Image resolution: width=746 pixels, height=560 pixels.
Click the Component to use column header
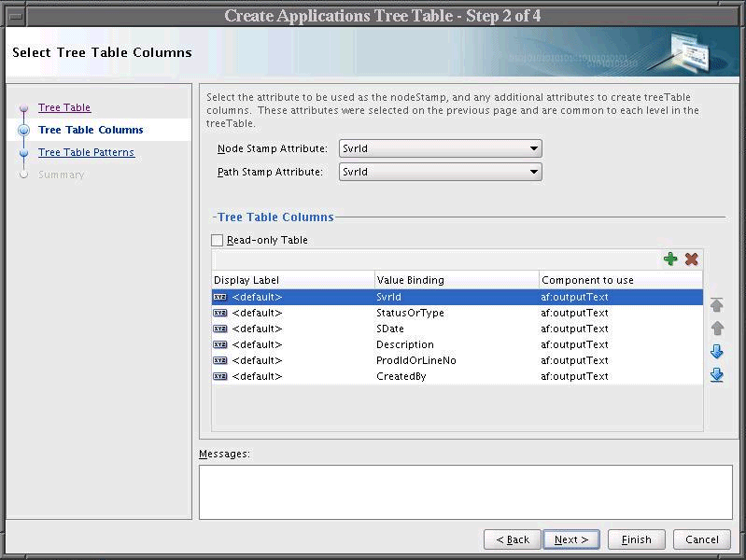621,280
